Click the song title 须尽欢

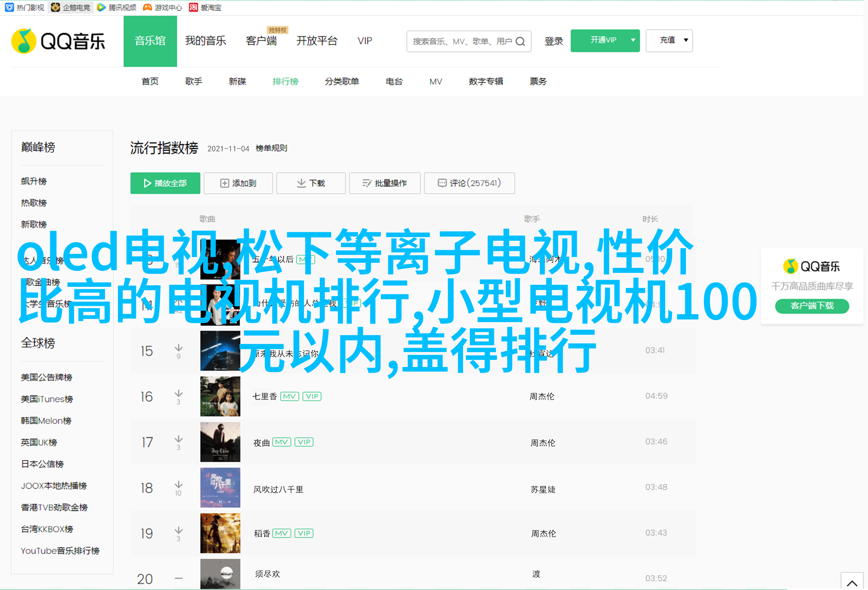click(x=267, y=574)
